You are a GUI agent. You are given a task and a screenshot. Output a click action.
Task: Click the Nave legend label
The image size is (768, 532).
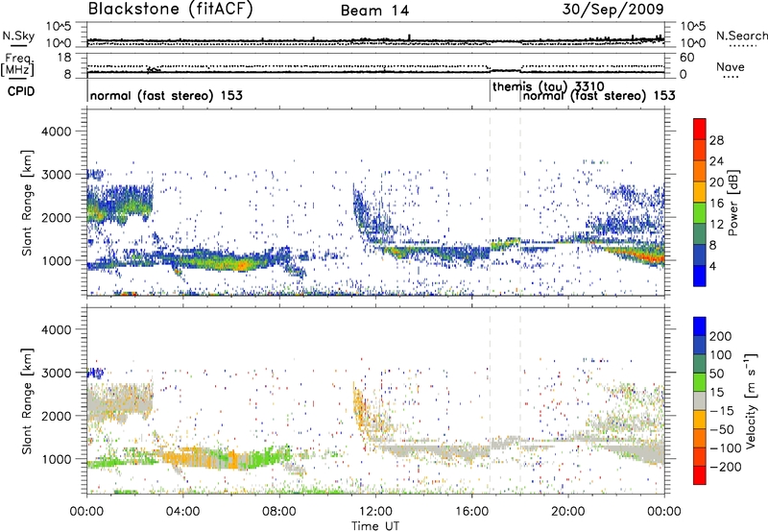[x=731, y=66]
